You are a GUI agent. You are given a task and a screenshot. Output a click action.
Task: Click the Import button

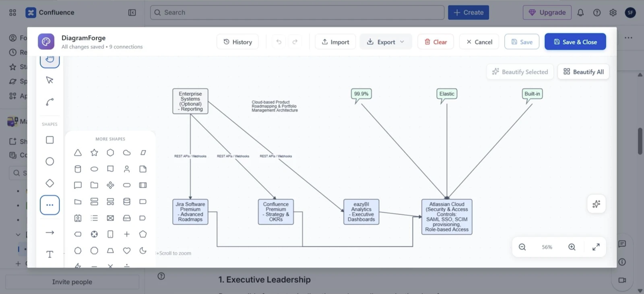click(335, 41)
